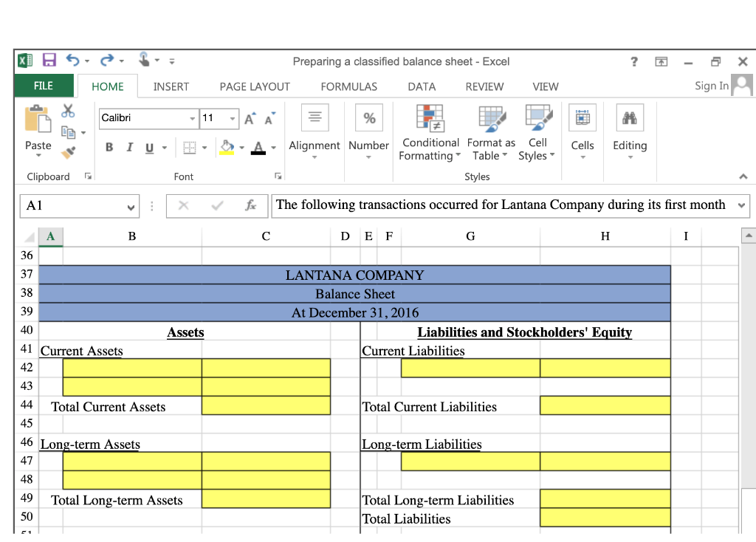
Task: Switch to the FORMULAS tab
Action: point(348,86)
